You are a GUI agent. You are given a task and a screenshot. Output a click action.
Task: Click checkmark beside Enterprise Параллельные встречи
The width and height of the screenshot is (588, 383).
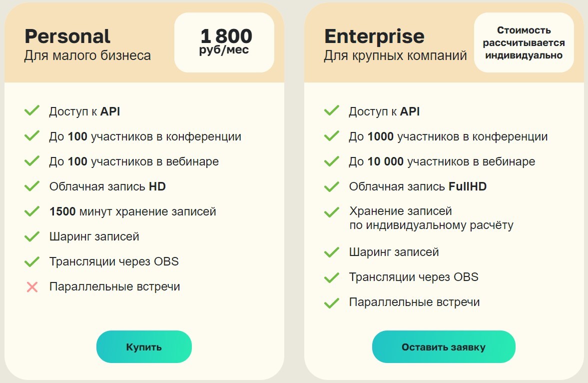tap(332, 302)
